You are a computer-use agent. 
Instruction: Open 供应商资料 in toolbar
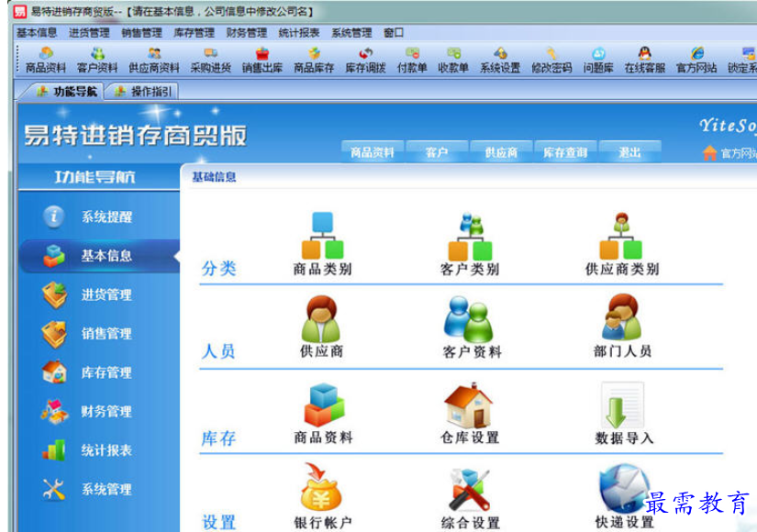[x=154, y=60]
